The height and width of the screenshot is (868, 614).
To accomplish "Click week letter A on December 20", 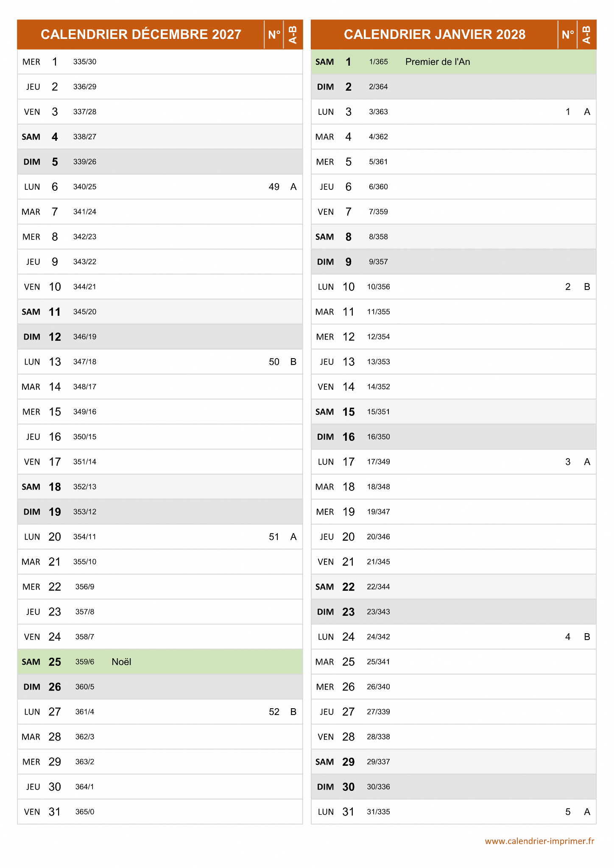I will [x=293, y=537].
